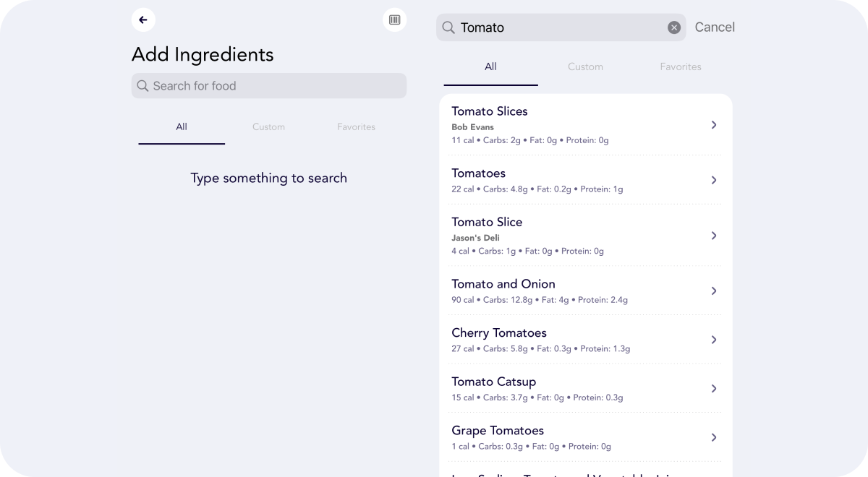
Task: Click the Bob Evans brand label
Action: point(473,127)
